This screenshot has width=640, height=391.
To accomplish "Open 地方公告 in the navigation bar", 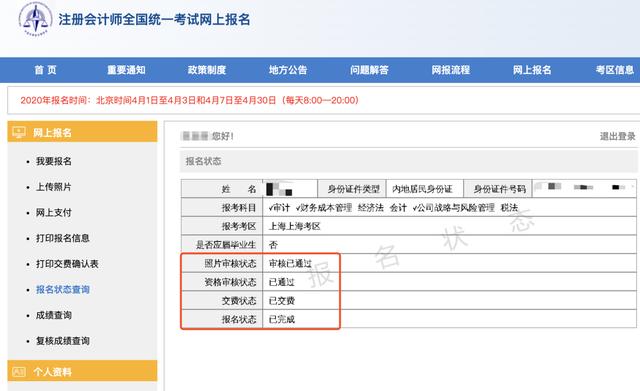I will (x=288, y=70).
